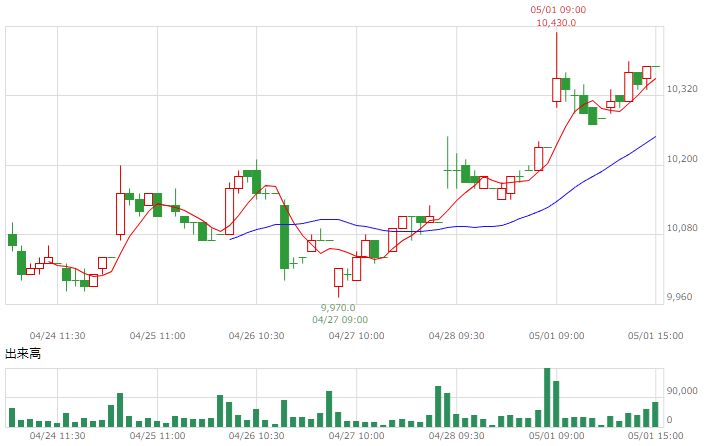Click the 04/24 11:30 label under price chart
This screenshot has width=710, height=446.
pos(58,336)
